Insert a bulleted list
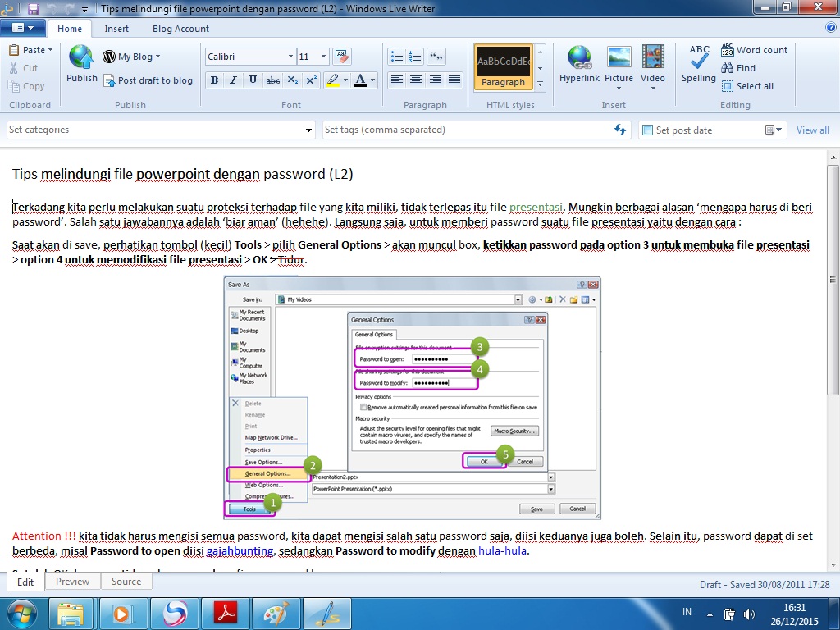840x630 pixels. (397, 57)
